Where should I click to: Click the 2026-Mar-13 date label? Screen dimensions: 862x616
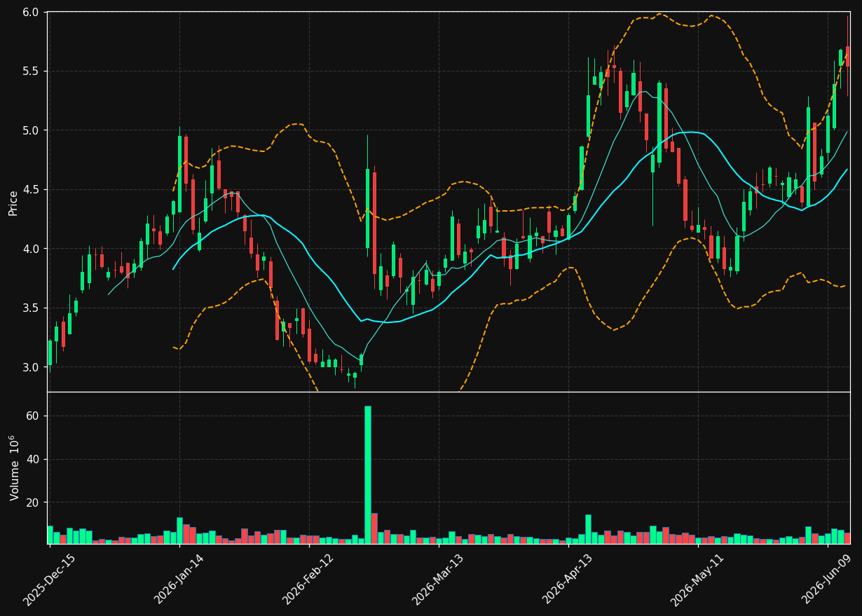click(x=438, y=580)
